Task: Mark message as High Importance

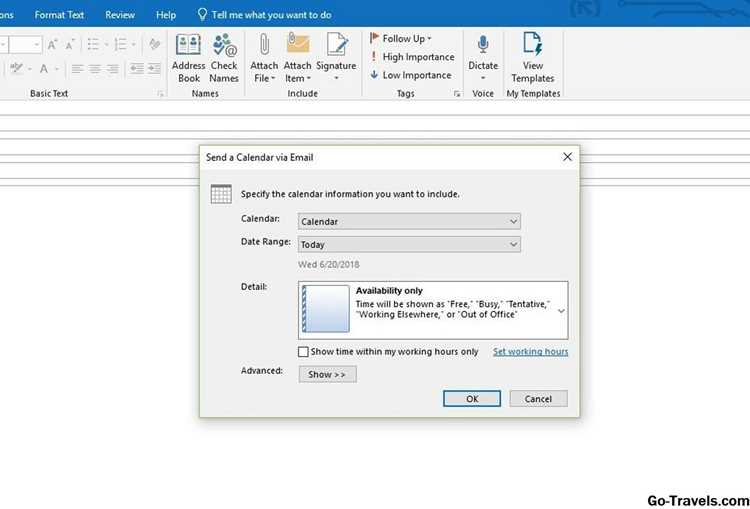Action: click(x=412, y=57)
